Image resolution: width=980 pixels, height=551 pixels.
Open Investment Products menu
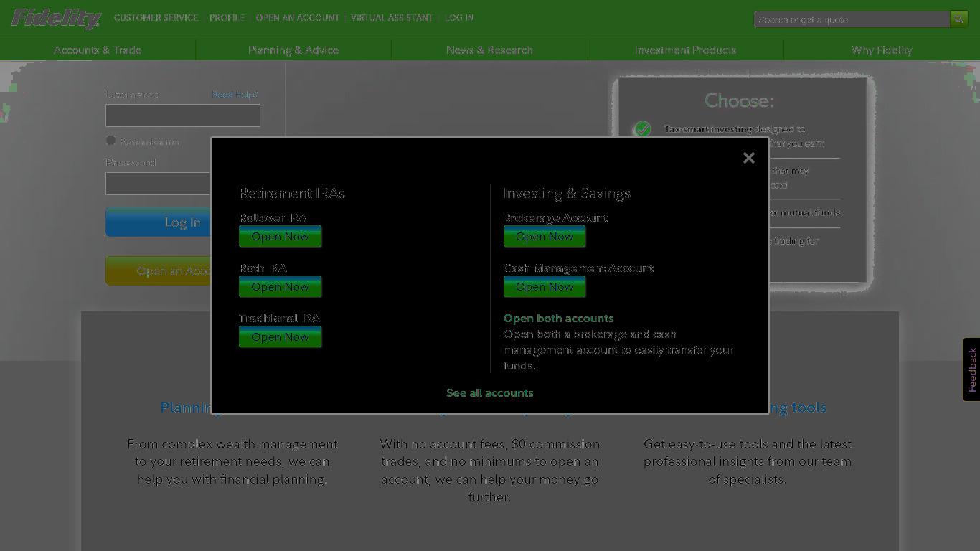tap(685, 50)
